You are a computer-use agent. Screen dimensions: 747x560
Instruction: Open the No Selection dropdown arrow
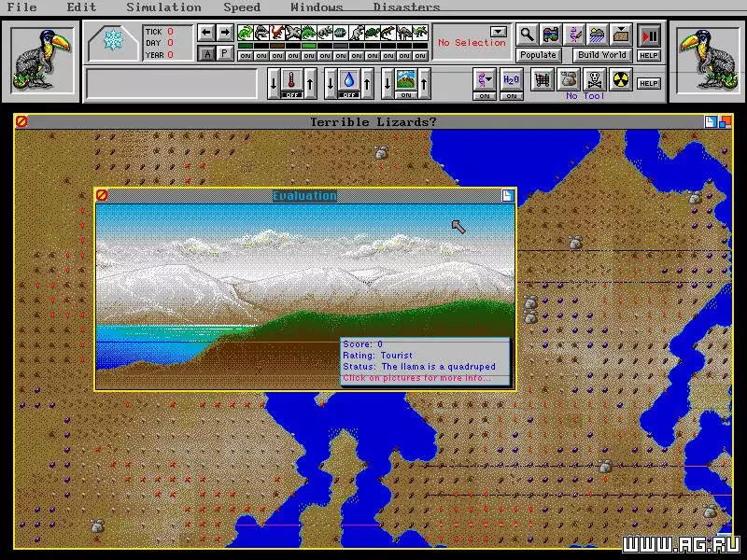499,32
